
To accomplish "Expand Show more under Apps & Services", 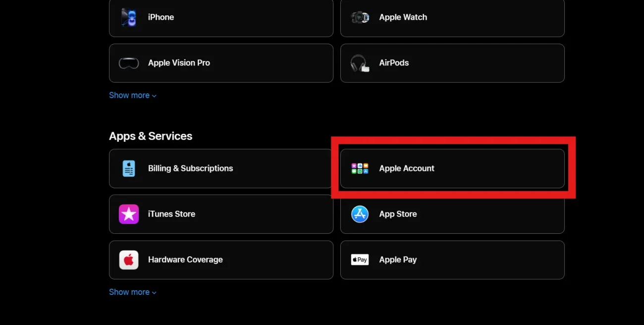I will tap(132, 292).
